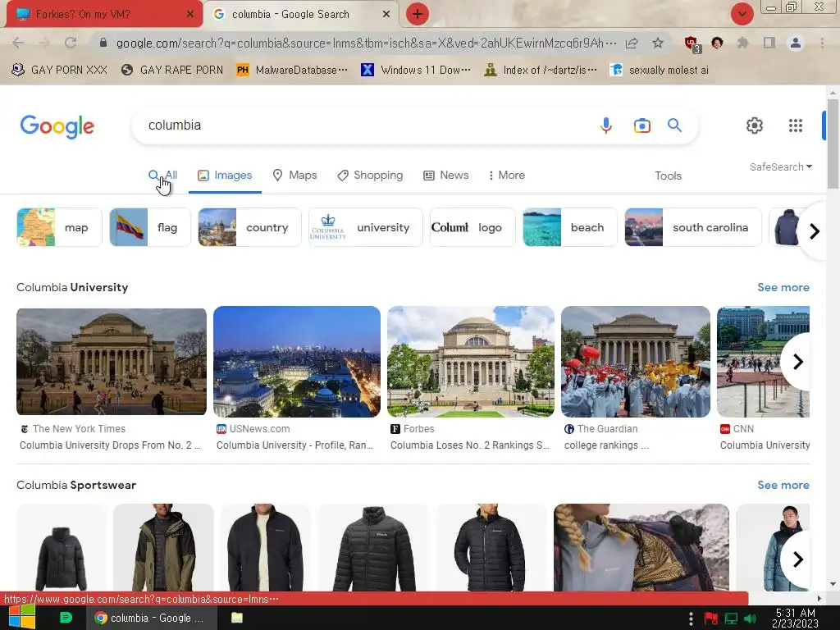Go back with the browser back arrow
The height and width of the screenshot is (630, 840).
point(18,43)
